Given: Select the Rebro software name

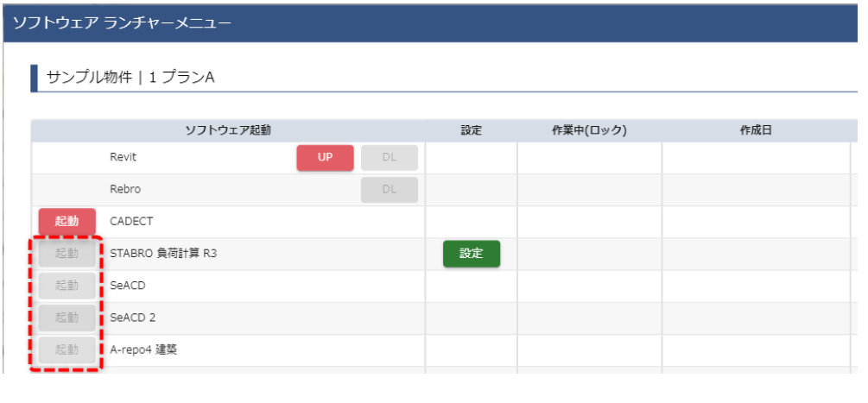Looking at the screenshot, I should coord(125,190).
